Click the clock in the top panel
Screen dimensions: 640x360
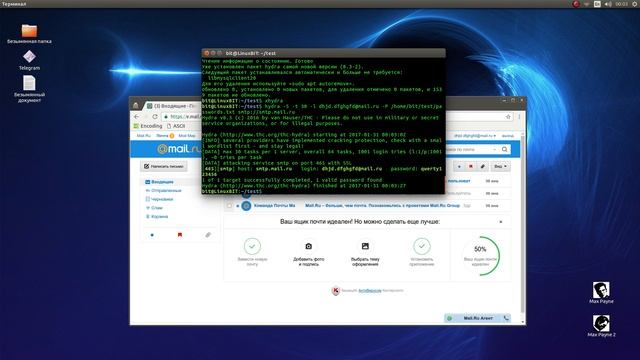click(622, 4)
